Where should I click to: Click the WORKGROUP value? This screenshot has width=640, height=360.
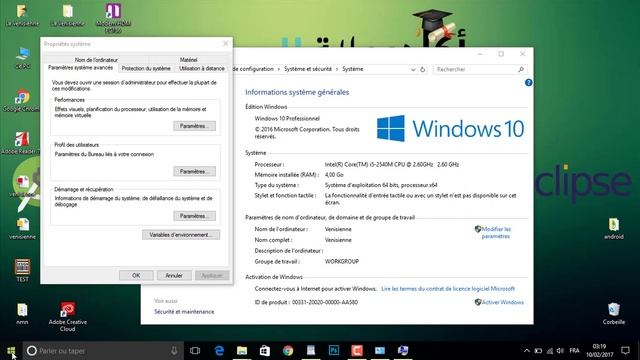342,261
